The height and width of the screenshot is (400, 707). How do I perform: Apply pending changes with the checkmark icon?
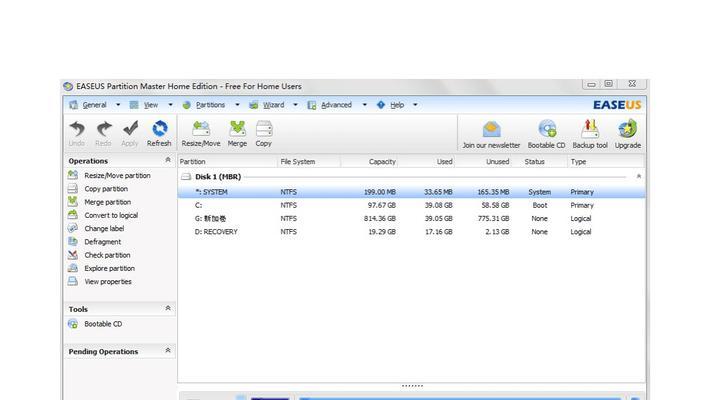[x=130, y=129]
